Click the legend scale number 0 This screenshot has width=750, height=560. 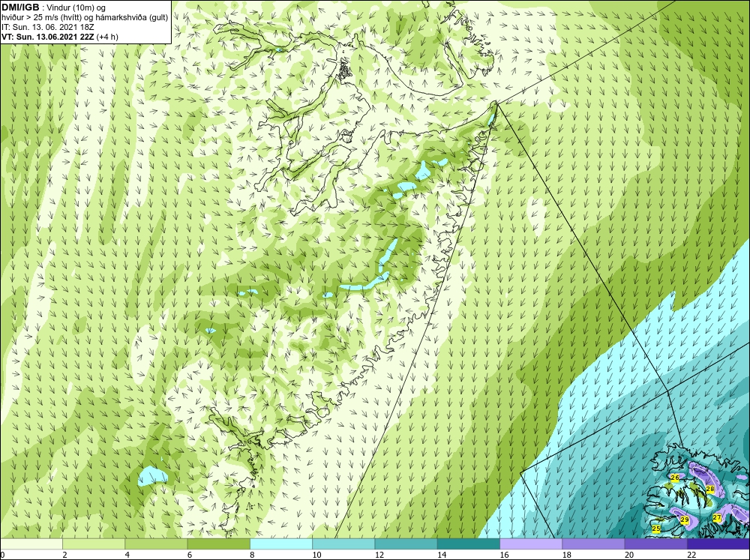pyautogui.click(x=2, y=555)
